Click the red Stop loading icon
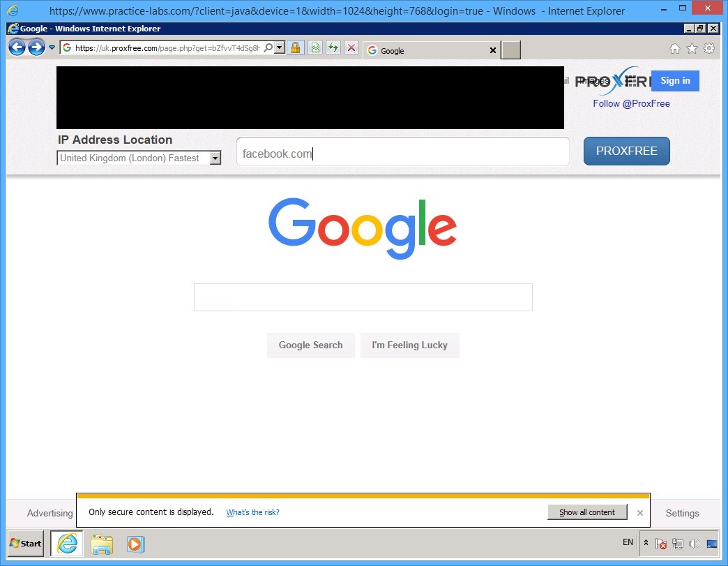The image size is (728, 566). (351, 47)
